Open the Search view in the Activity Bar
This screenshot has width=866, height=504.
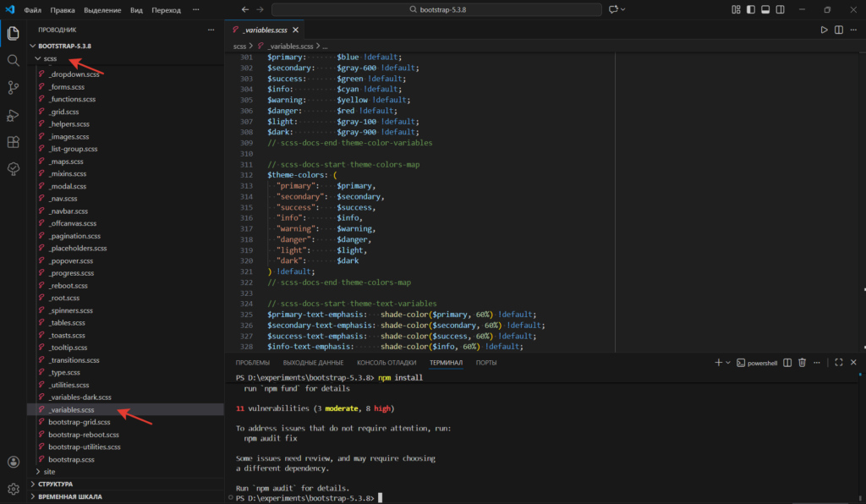tap(13, 60)
